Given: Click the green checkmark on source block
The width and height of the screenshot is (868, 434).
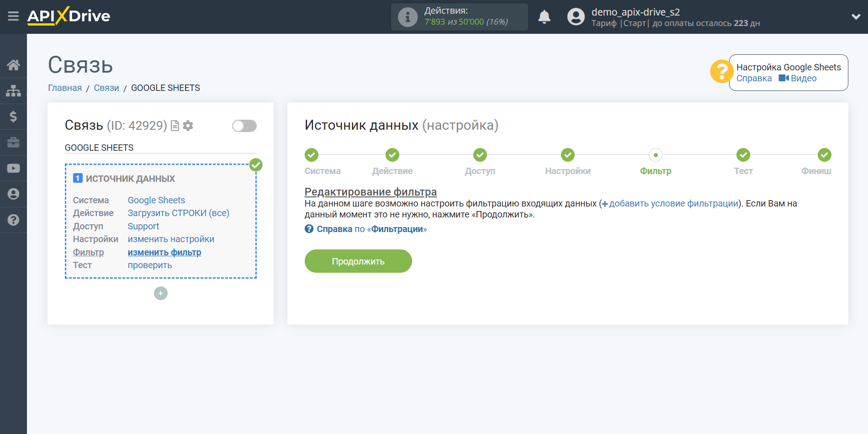Looking at the screenshot, I should coord(256,165).
